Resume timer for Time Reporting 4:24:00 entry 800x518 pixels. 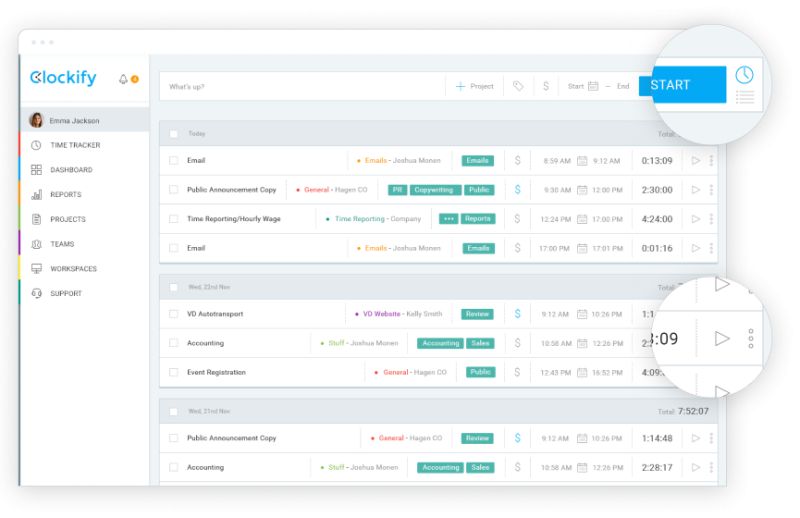695,218
